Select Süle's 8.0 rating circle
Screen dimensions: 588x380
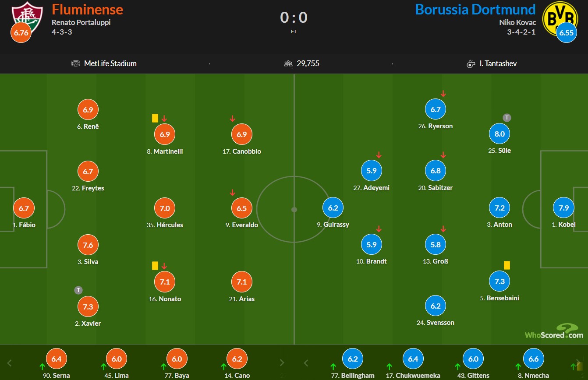pyautogui.click(x=499, y=134)
